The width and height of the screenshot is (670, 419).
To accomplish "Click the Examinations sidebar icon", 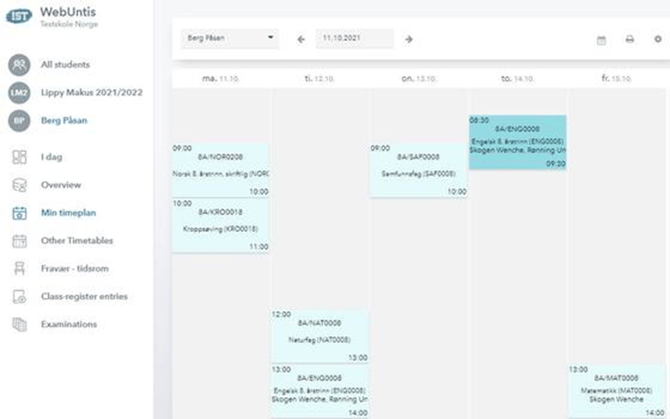I will tap(19, 324).
